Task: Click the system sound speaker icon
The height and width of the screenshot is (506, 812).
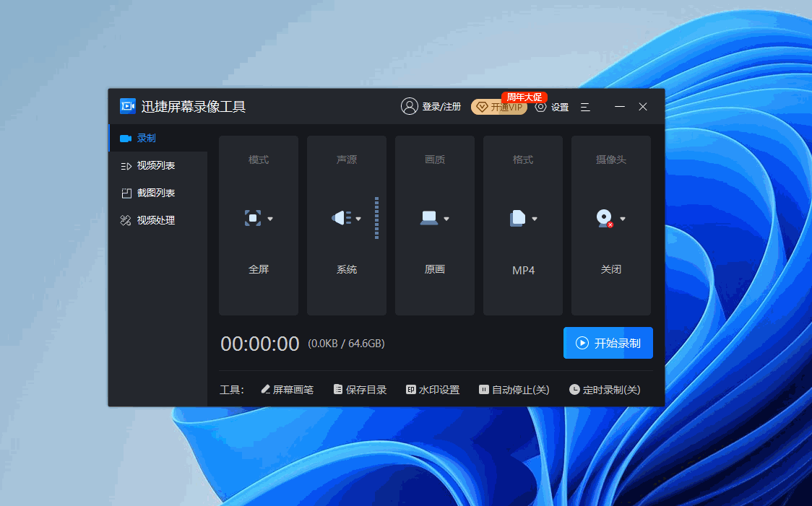Action: [x=341, y=218]
